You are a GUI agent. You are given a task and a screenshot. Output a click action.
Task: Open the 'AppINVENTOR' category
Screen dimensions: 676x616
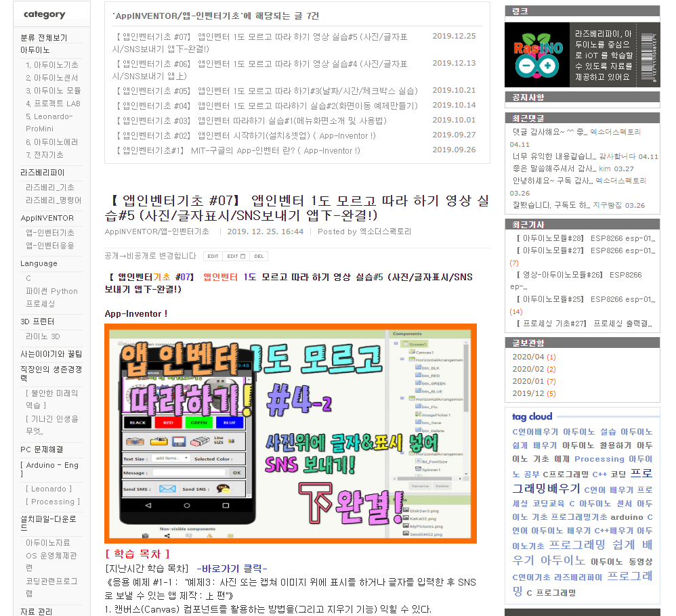(47, 219)
